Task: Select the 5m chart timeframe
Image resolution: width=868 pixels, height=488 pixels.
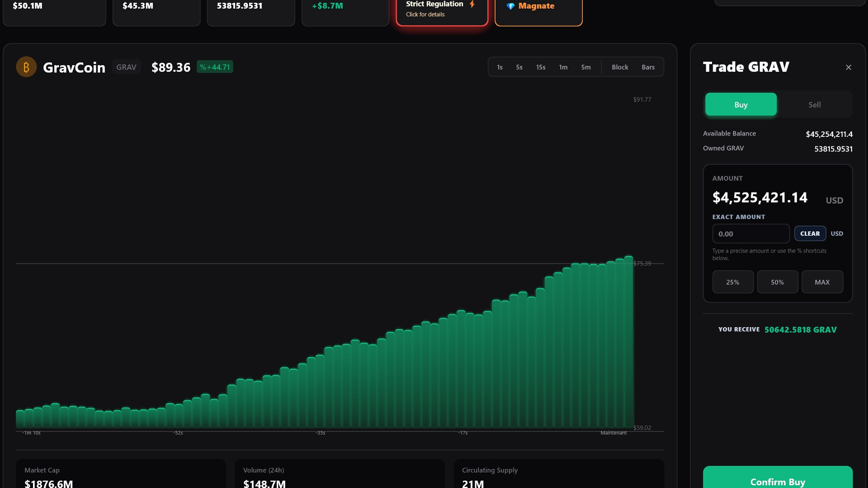Action: pyautogui.click(x=585, y=67)
